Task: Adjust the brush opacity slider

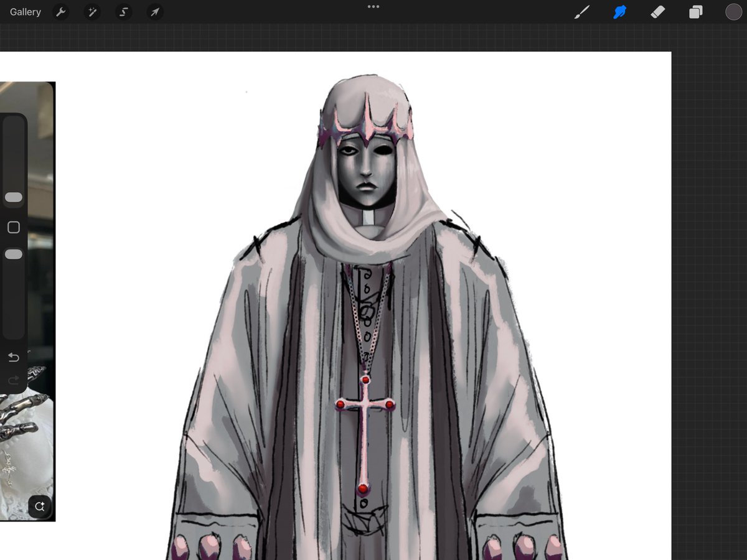Action: (14, 254)
